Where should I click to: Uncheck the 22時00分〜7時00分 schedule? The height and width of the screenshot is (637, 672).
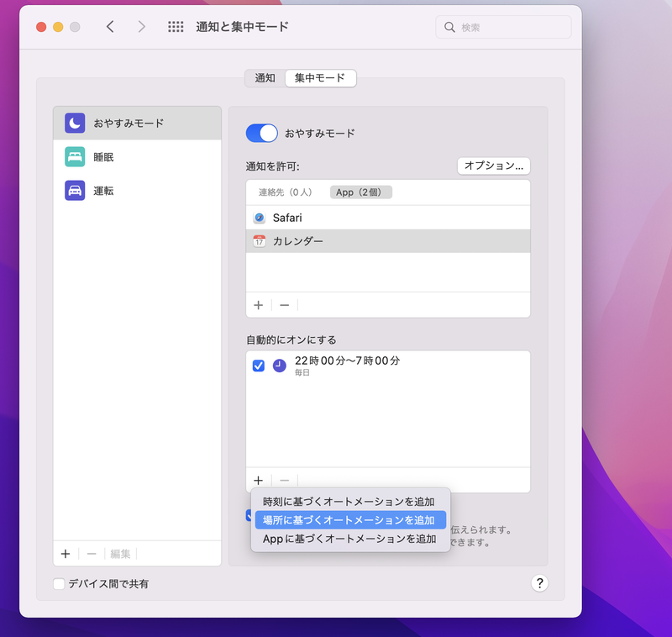pos(258,365)
